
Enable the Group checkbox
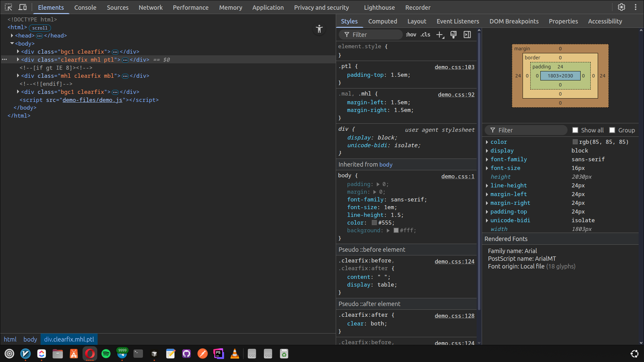[612, 130]
